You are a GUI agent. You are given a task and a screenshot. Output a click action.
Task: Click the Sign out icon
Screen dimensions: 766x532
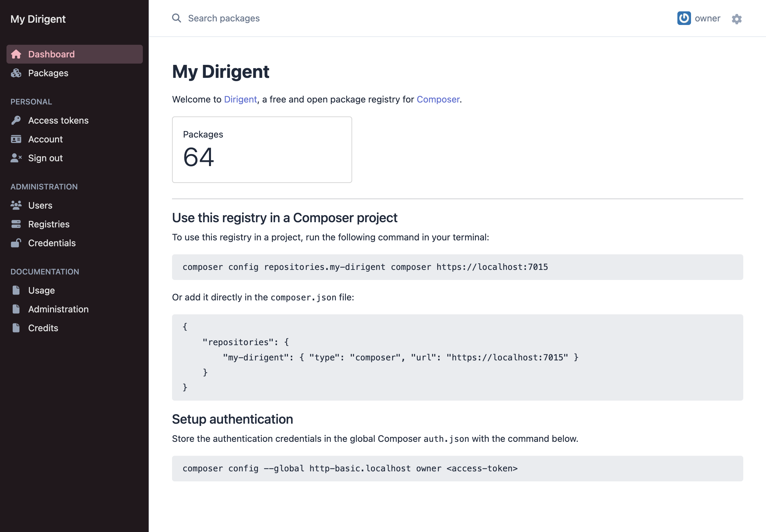coord(16,158)
